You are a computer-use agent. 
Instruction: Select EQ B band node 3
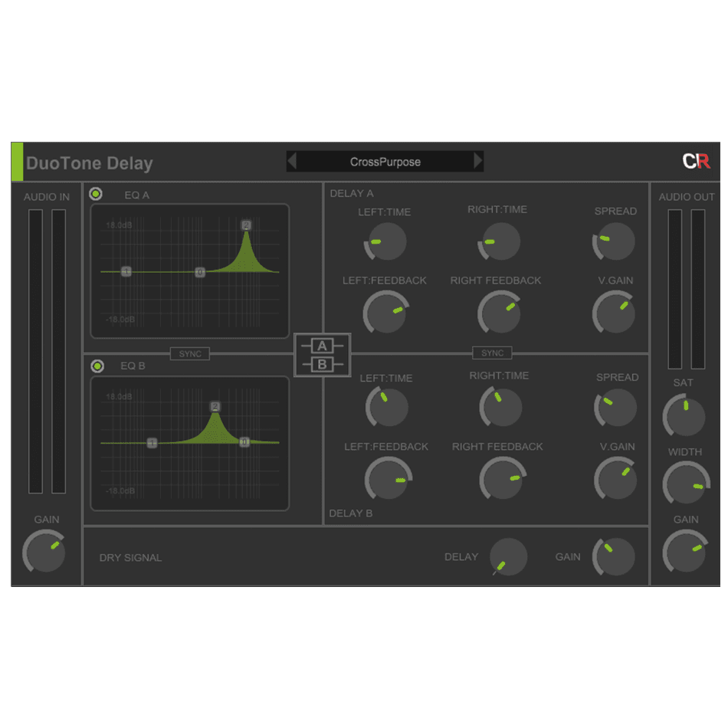point(244,442)
